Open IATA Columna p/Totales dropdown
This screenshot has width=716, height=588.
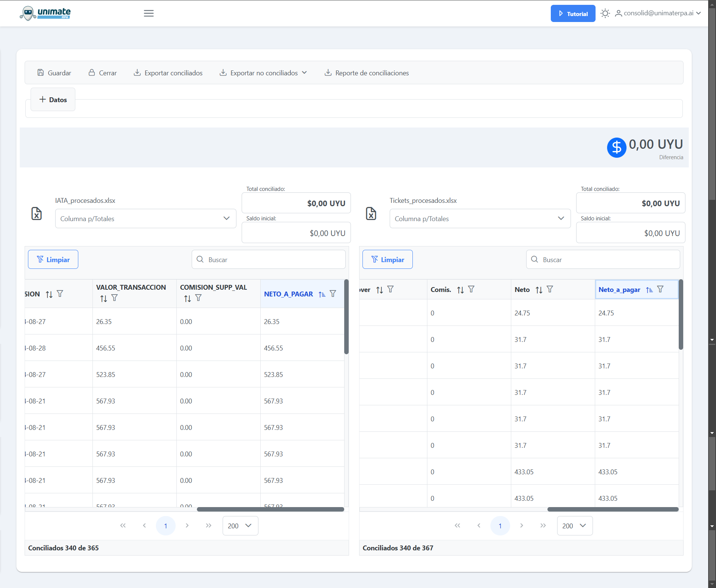point(145,218)
